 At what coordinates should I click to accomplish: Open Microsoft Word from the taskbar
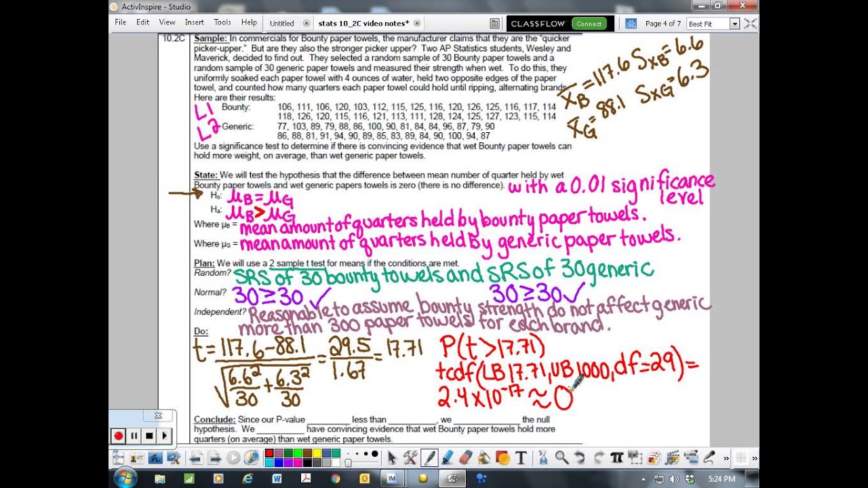click(x=277, y=479)
